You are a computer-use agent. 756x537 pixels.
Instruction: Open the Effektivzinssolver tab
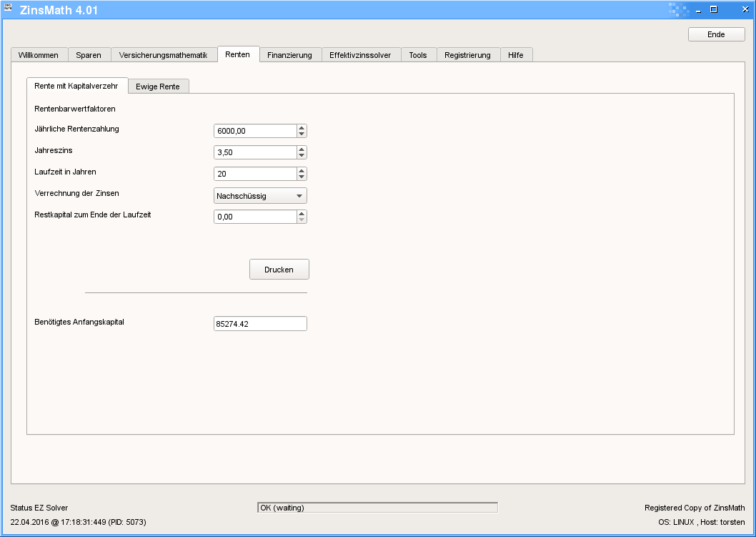[x=360, y=55]
